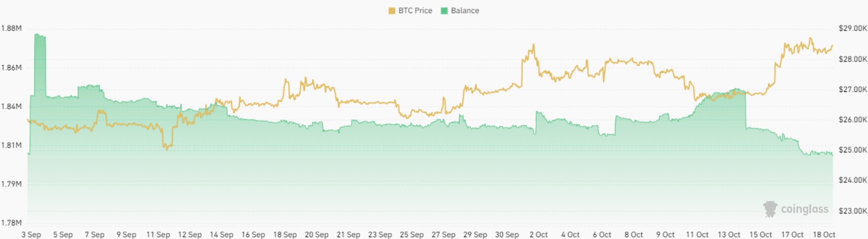Select the 3 Sep date label
This screenshot has height=239, width=868.
(x=31, y=234)
